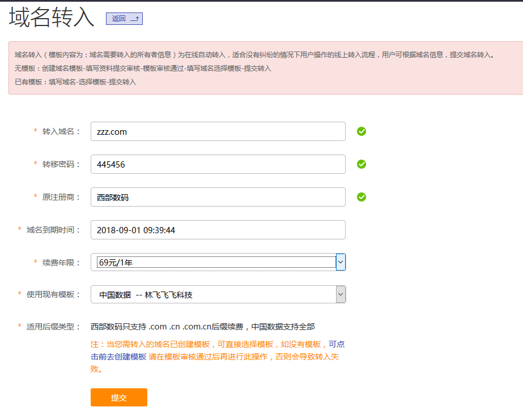523x420 pixels.
Task: Click the 域名转入 page heading
Action: tap(52, 18)
